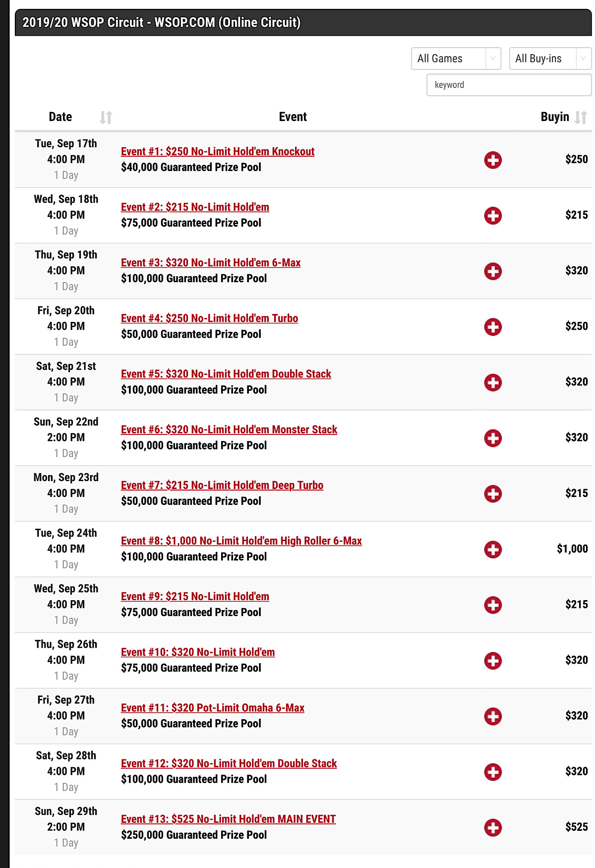Open Event #4: $250 No-Limit Hold'em Turbo link
Image resolution: width=595 pixels, height=868 pixels.
[x=209, y=318]
